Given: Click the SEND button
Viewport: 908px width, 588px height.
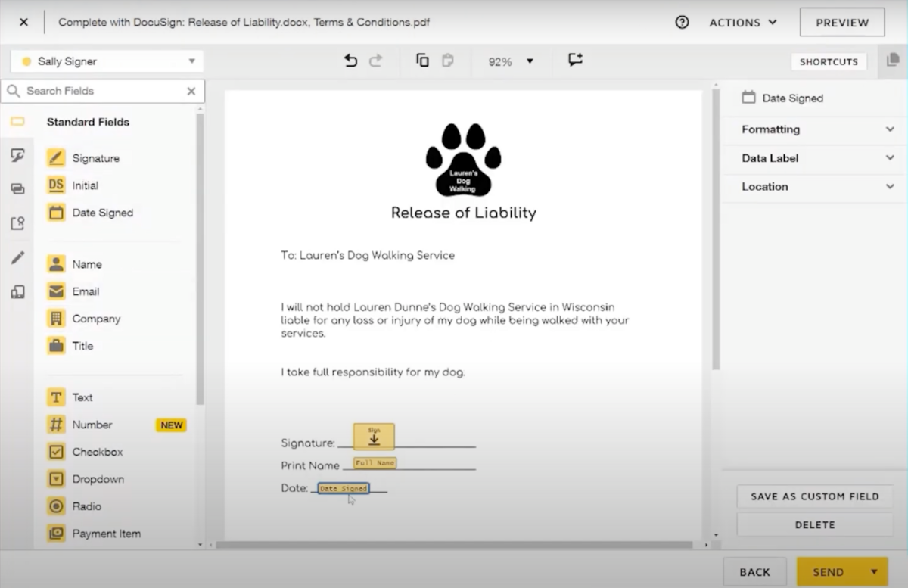Looking at the screenshot, I should coord(829,572).
